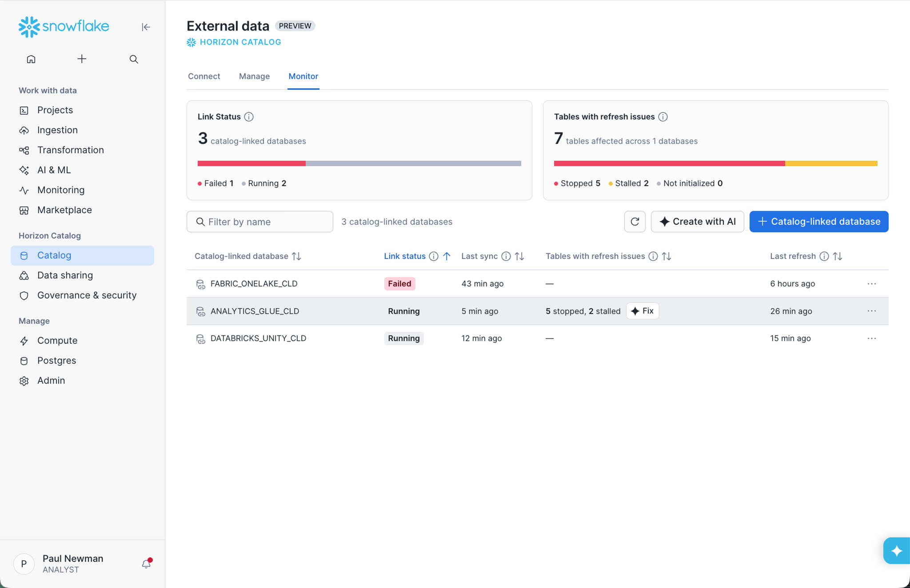Click the '43 min ago' last sync cell
The image size is (910, 588).
(x=483, y=284)
